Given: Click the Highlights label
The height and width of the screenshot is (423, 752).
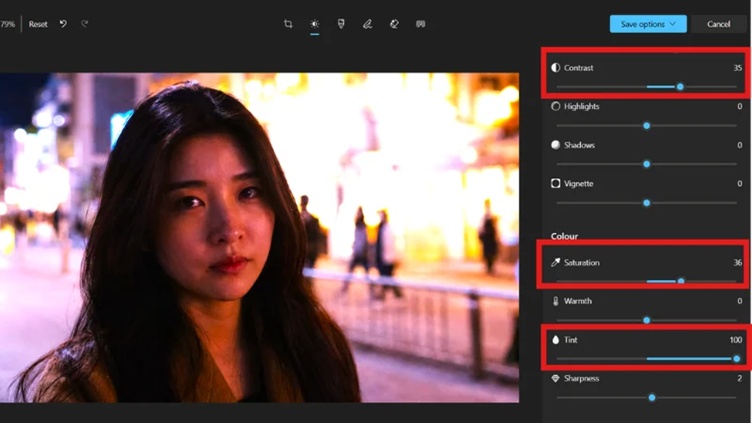Looking at the screenshot, I should (581, 106).
